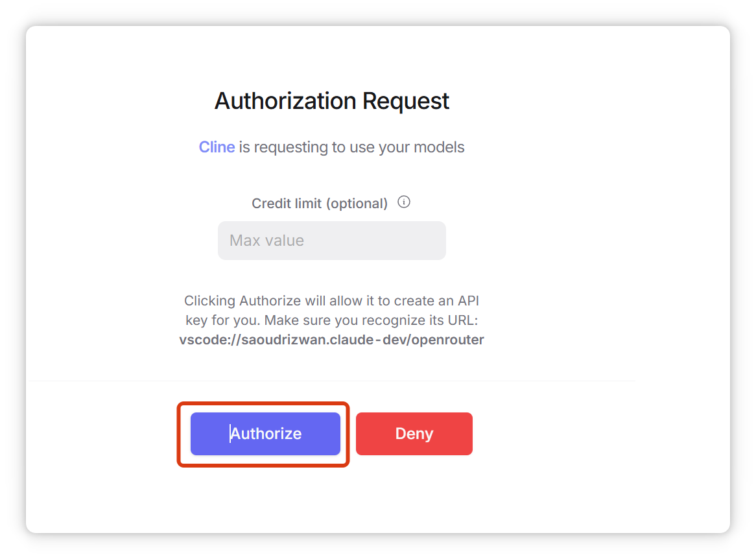Click the "Max value" placeholder text
Image resolution: width=756 pixels, height=559 pixels.
tap(266, 241)
